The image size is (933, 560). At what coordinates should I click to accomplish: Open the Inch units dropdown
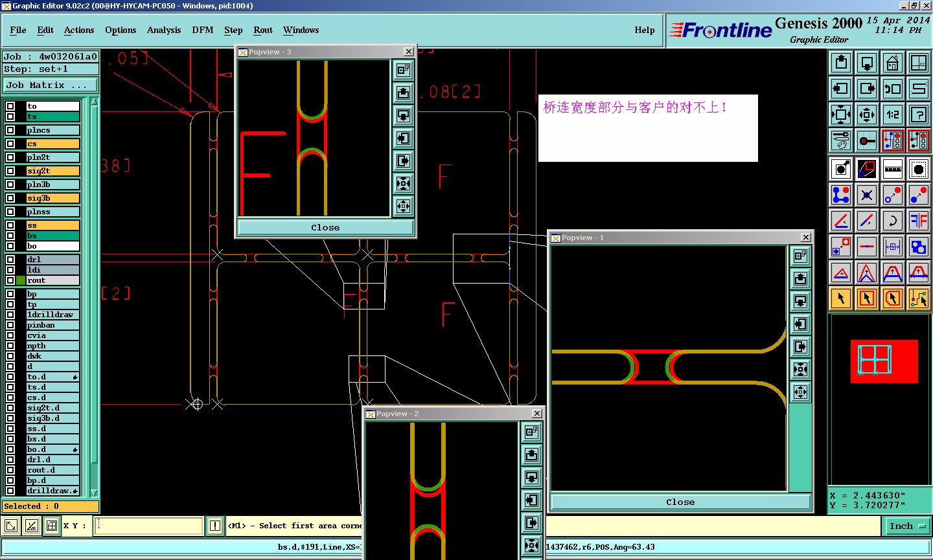[906, 526]
